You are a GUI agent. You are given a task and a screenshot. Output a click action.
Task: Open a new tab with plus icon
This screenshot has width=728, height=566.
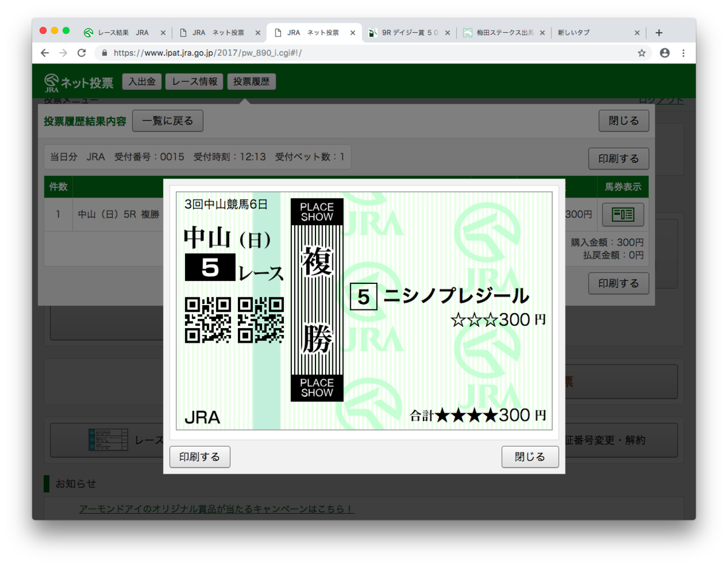(659, 33)
